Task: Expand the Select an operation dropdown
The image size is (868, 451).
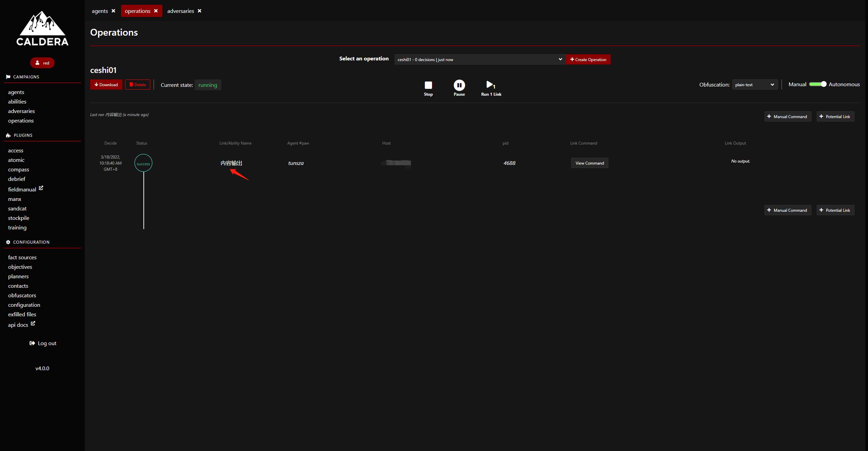Action: tap(480, 59)
